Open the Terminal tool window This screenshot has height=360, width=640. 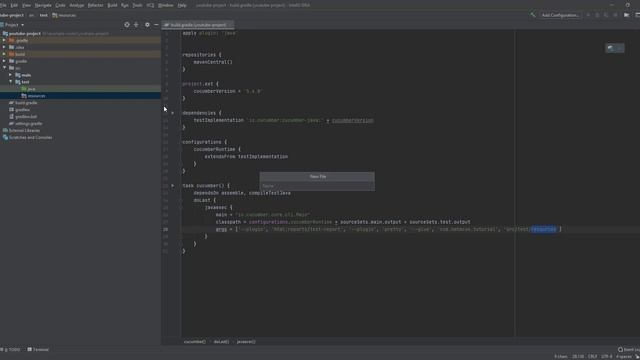pos(38,350)
